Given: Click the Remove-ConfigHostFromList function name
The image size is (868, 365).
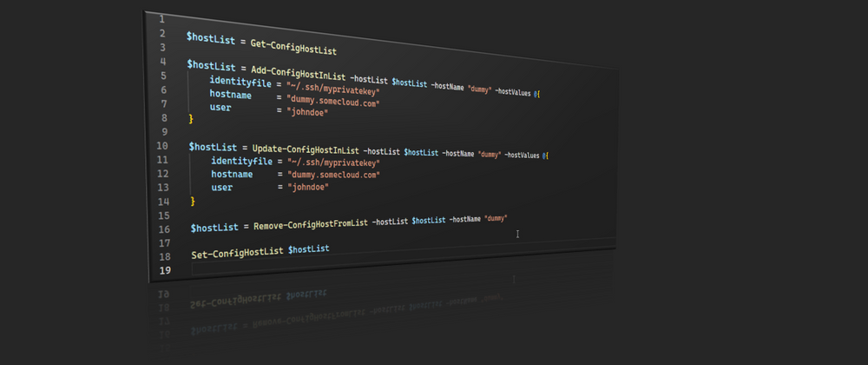Looking at the screenshot, I should (311, 225).
